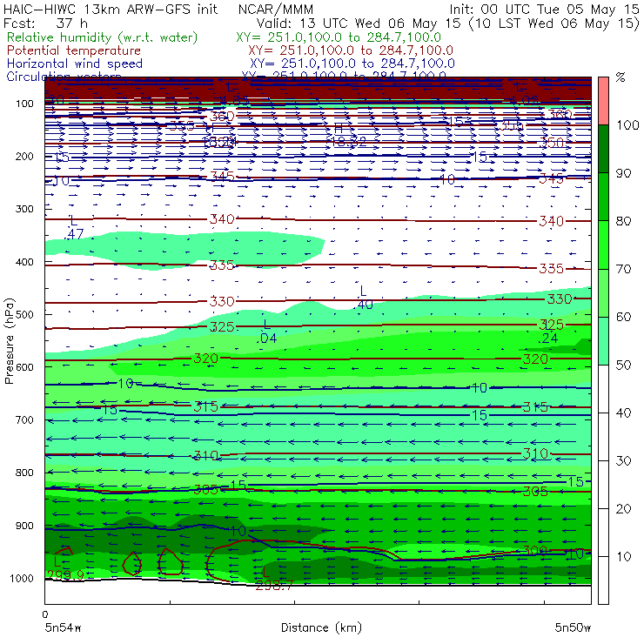Click the colorbar segment between 90 and 100
The width and height of the screenshot is (644, 644).
click(x=603, y=149)
